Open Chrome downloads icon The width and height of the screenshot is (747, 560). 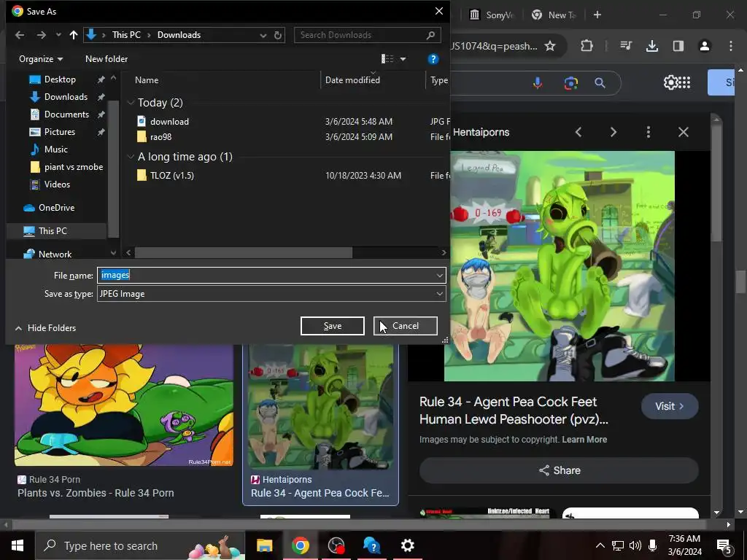click(652, 46)
